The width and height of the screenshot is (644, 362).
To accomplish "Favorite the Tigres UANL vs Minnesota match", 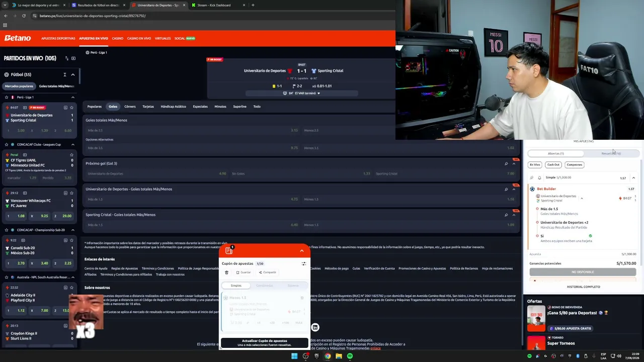I will tap(71, 155).
